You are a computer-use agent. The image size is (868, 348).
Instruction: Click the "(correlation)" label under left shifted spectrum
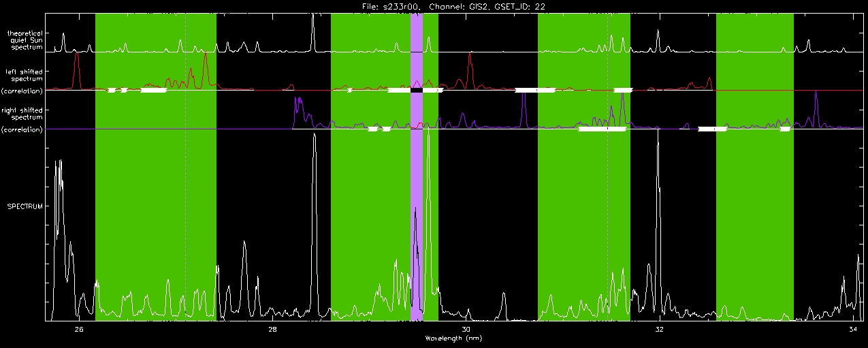tap(22, 91)
